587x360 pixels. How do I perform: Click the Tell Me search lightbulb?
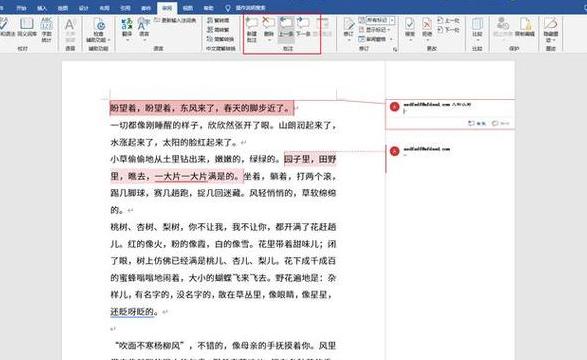point(228,7)
